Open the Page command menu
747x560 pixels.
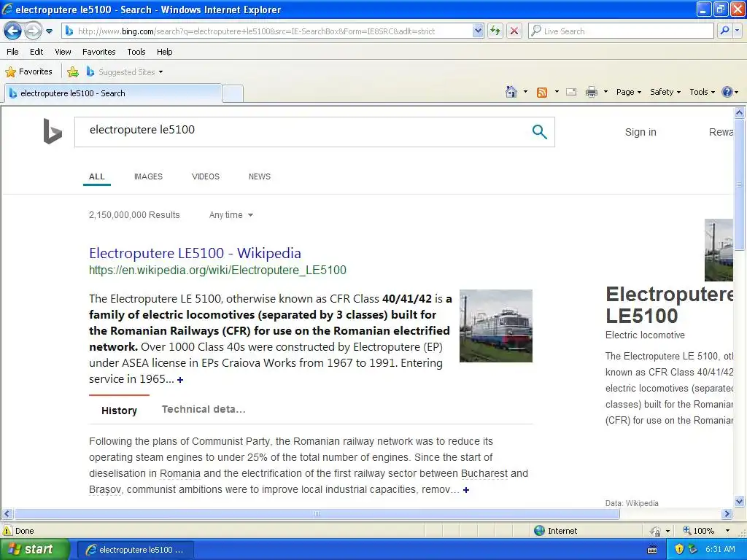pos(628,92)
